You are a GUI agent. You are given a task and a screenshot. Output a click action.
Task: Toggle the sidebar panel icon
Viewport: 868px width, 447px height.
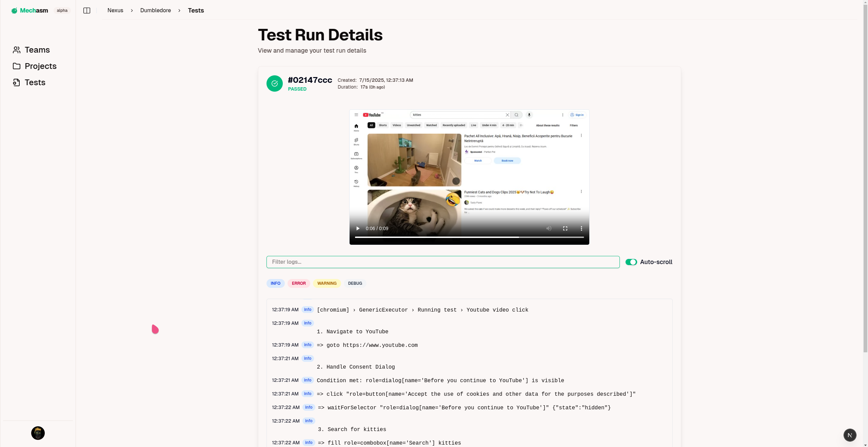87,11
